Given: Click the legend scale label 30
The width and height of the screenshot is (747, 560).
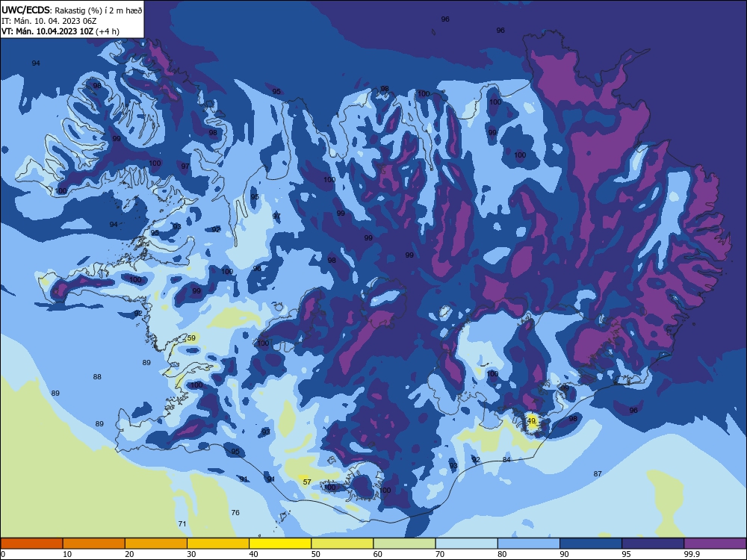Looking at the screenshot, I should [x=191, y=554].
